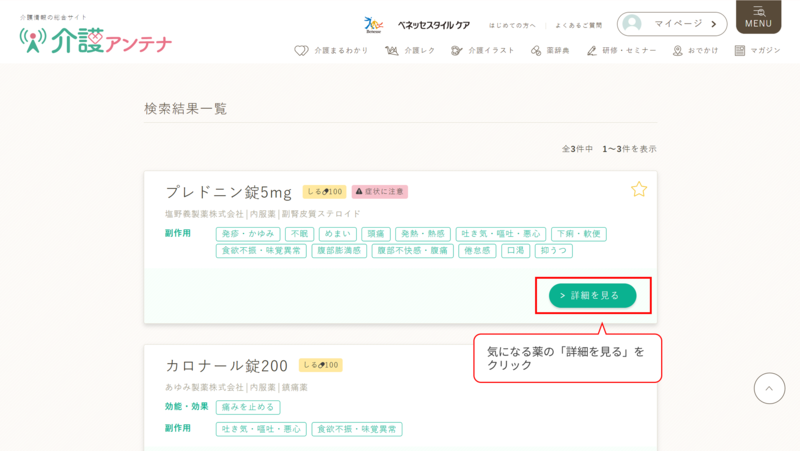
Task: Click the magazine icon beside マガジン
Action: [740, 51]
